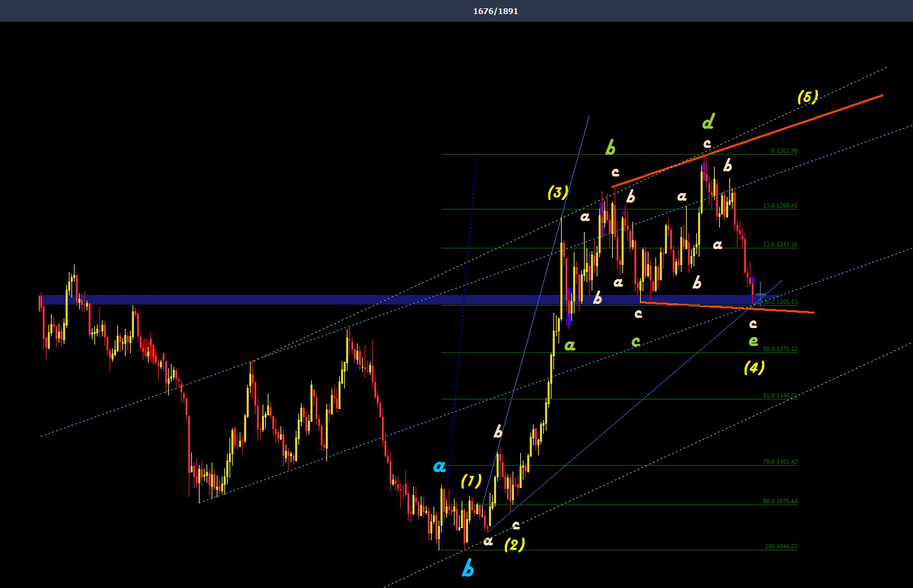Click the 100 1046.27 retracement label
Screen dimensions: 913x588
click(781, 547)
